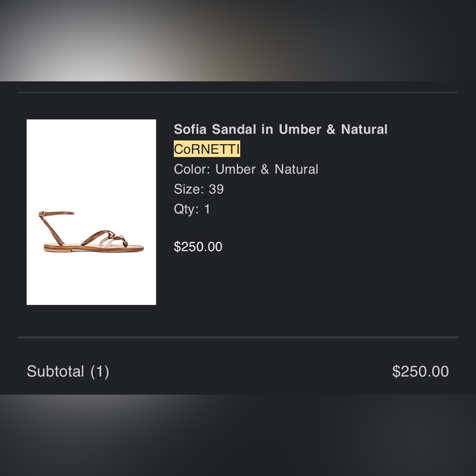Click the word Natural in the product title

click(364, 129)
